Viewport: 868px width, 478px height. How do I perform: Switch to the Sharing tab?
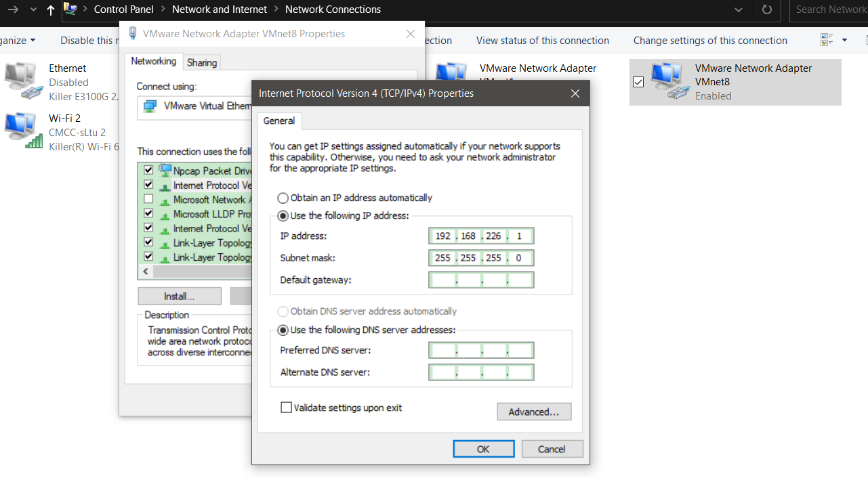tap(202, 63)
